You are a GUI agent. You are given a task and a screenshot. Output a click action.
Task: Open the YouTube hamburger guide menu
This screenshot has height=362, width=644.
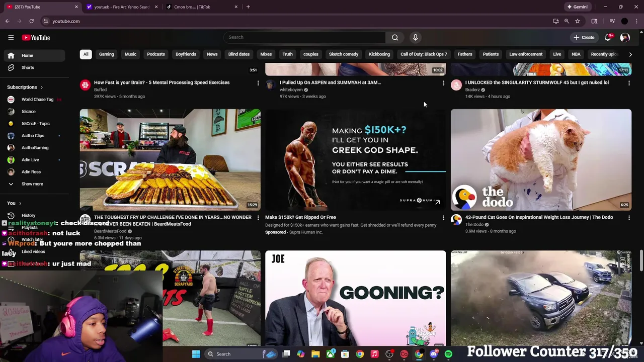click(x=11, y=38)
